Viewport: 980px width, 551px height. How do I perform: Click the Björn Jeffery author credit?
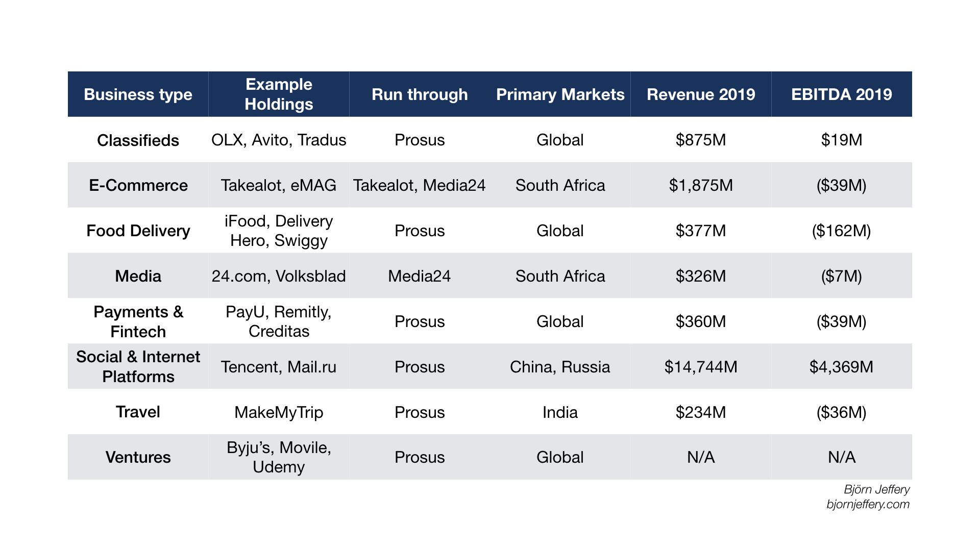[x=876, y=489]
